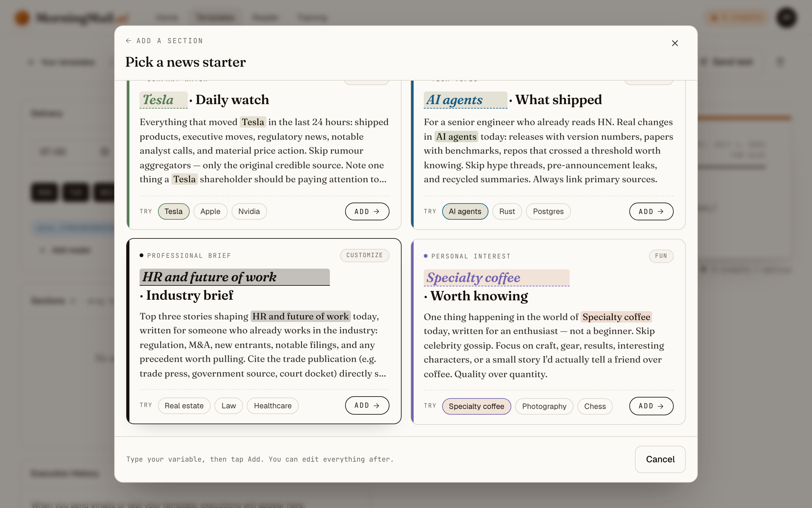812x508 pixels.
Task: Select the Healthcare suggestion chip
Action: coord(272,405)
